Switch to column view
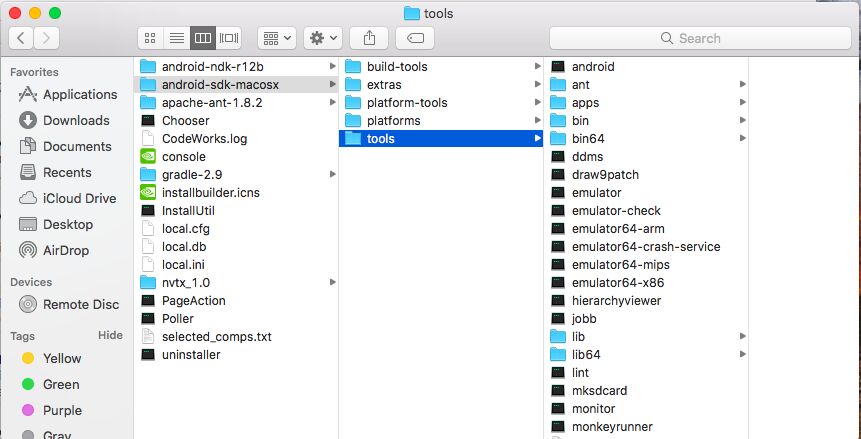This screenshot has width=861, height=439. [x=203, y=38]
